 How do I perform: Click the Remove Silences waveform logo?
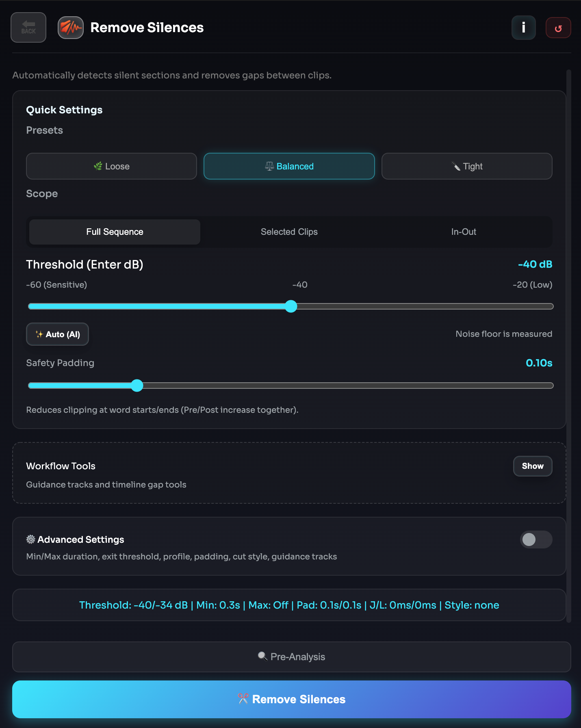(x=71, y=28)
